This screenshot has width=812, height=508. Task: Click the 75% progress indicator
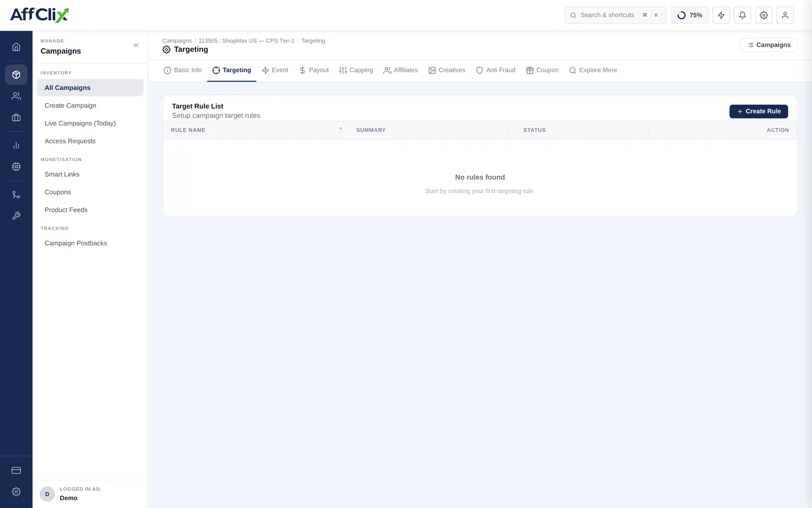(x=690, y=15)
